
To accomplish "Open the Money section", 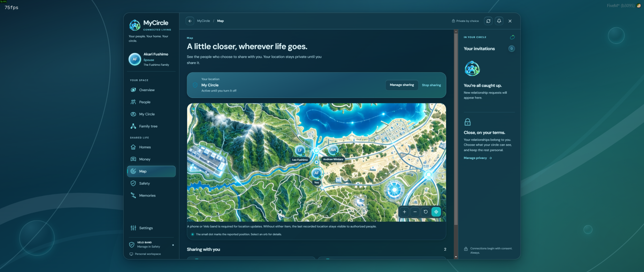I will 151,159.
